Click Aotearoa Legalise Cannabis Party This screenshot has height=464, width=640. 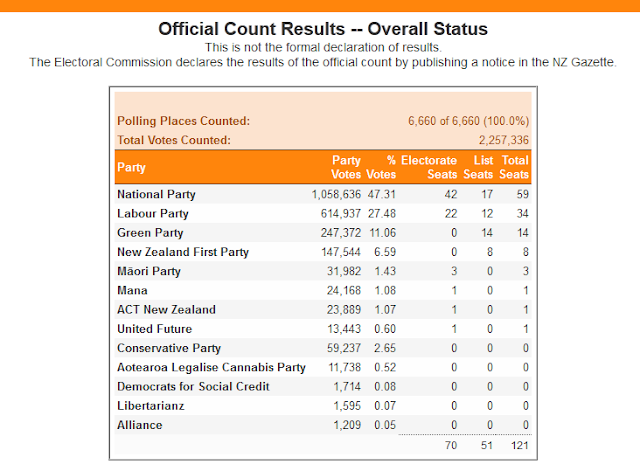[211, 367]
